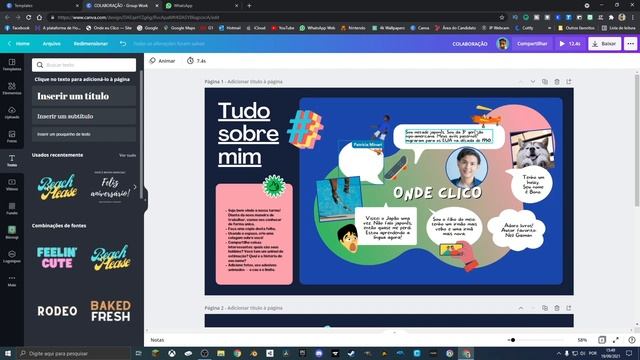Select the hashtag sticker on canvas
This screenshot has height=360, width=640.
(x=305, y=128)
